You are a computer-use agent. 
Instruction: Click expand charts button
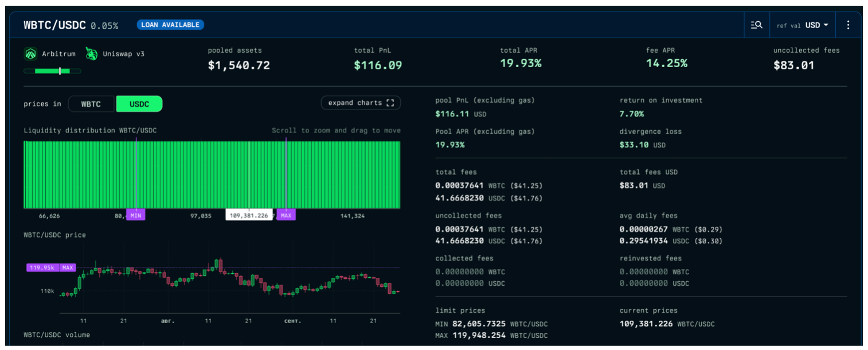(361, 103)
